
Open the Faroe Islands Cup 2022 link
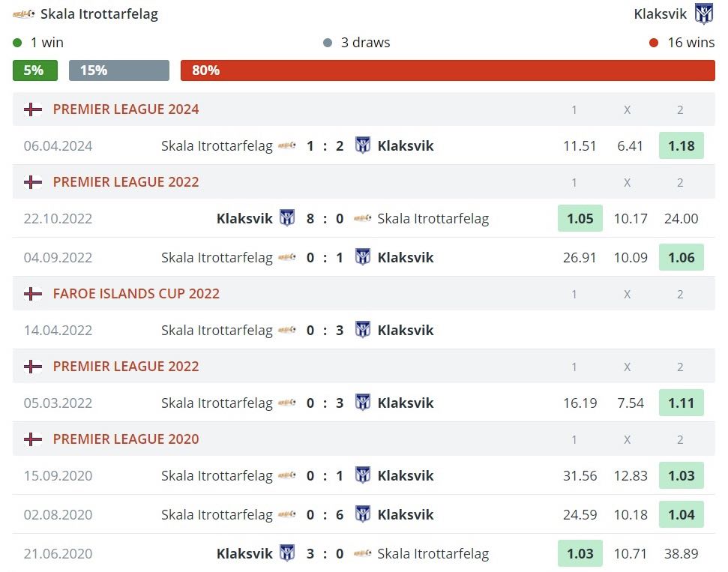(x=136, y=294)
